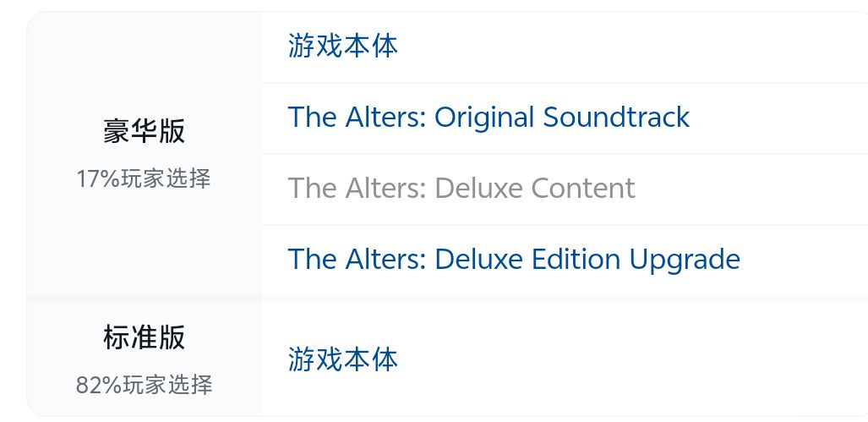Open 游戏本体 link in the 豪华版 section
868x422 pixels.
342,46
